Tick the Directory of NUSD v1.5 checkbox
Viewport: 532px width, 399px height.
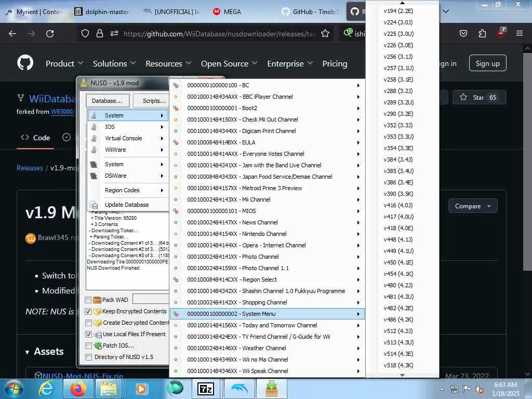click(x=88, y=357)
